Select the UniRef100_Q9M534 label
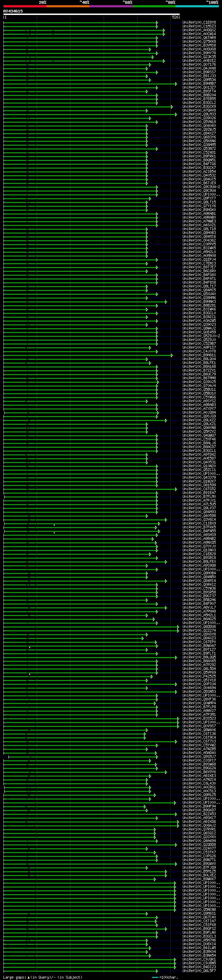This screenshot has height=980, width=222. click(199, 80)
